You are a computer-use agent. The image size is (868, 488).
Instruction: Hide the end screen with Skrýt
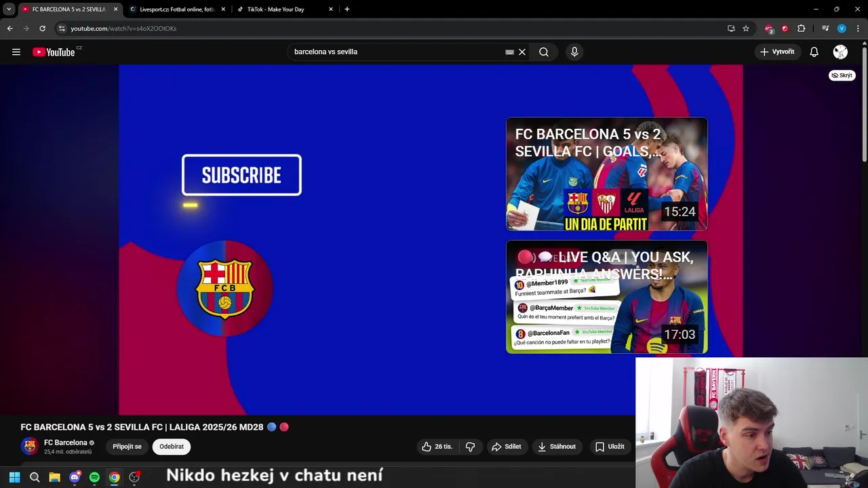tap(842, 75)
